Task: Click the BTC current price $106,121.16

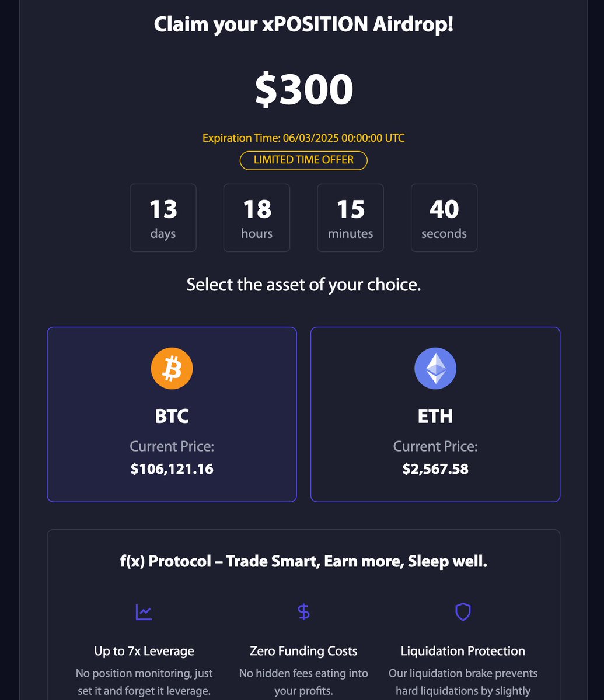Action: (x=172, y=468)
